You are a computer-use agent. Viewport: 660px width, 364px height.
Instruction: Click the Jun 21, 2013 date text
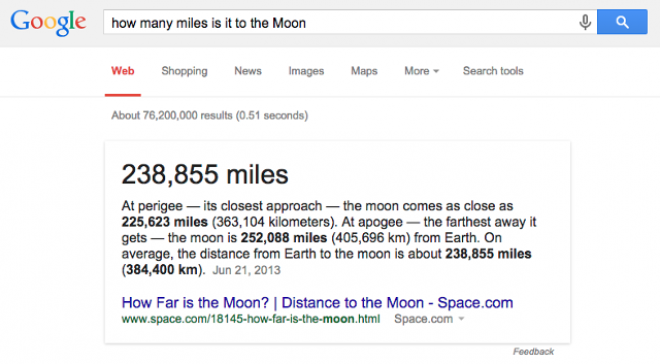246,270
